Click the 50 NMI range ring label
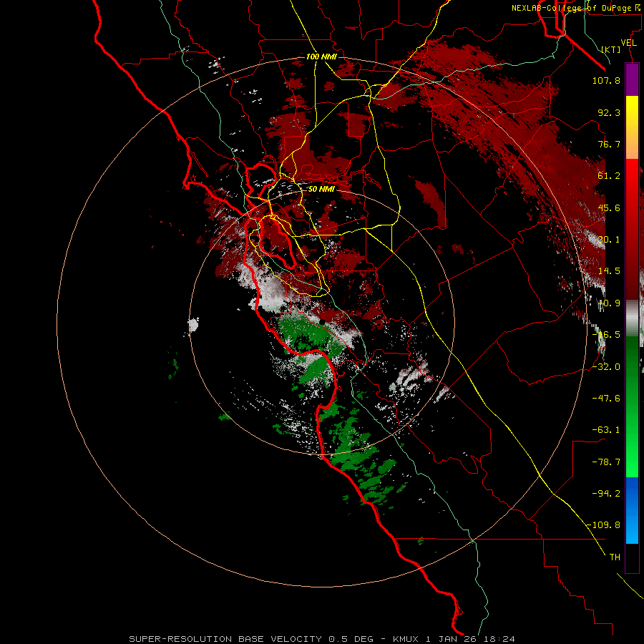Screen dimensions: 644x644 (x=321, y=189)
